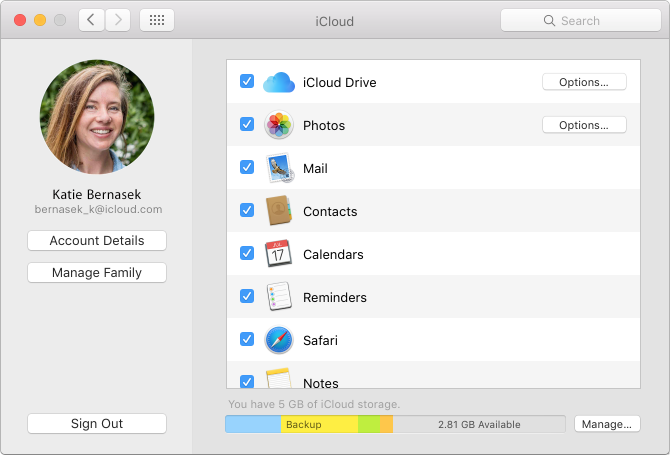
Task: Show all preferences with grid button
Action: (158, 20)
